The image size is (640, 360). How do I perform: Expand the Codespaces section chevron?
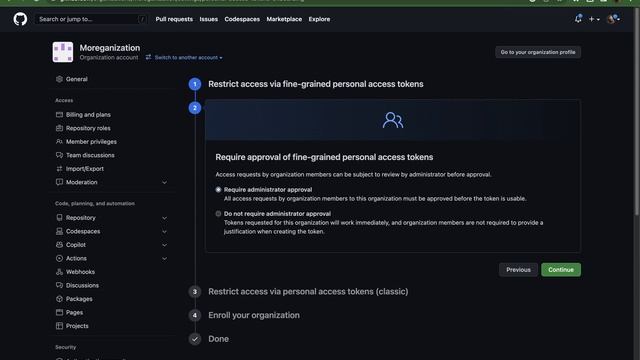point(164,231)
